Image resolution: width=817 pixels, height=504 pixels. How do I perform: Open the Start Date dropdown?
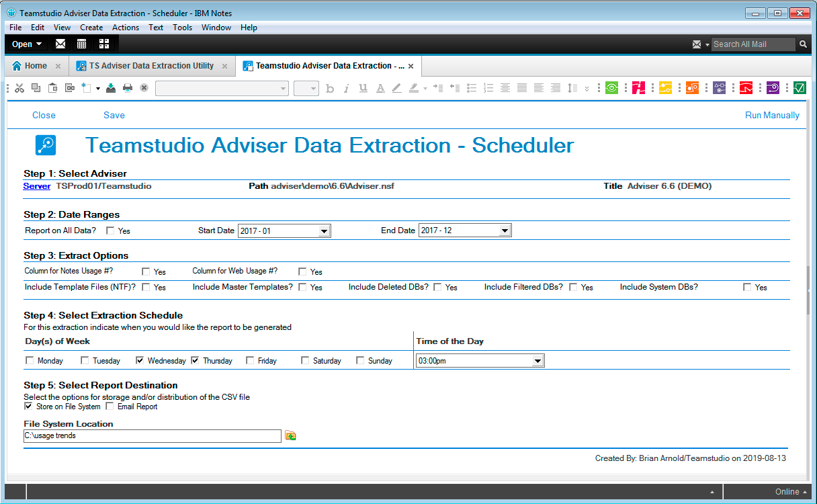click(x=324, y=230)
